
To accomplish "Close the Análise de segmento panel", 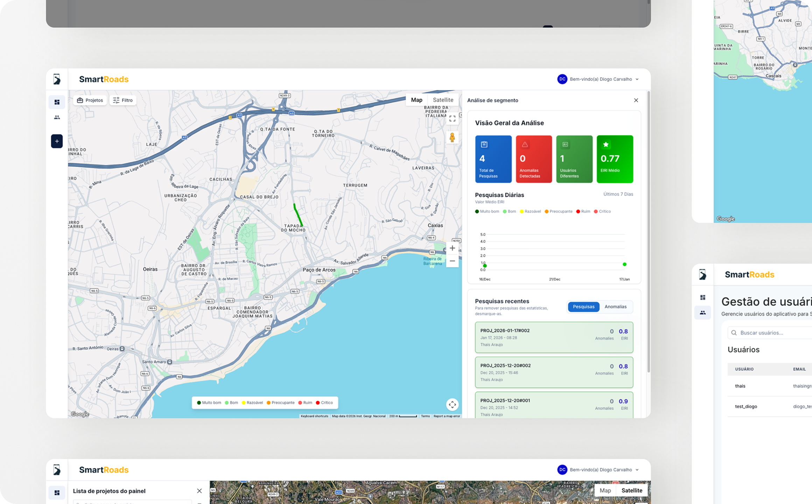I will (x=636, y=100).
